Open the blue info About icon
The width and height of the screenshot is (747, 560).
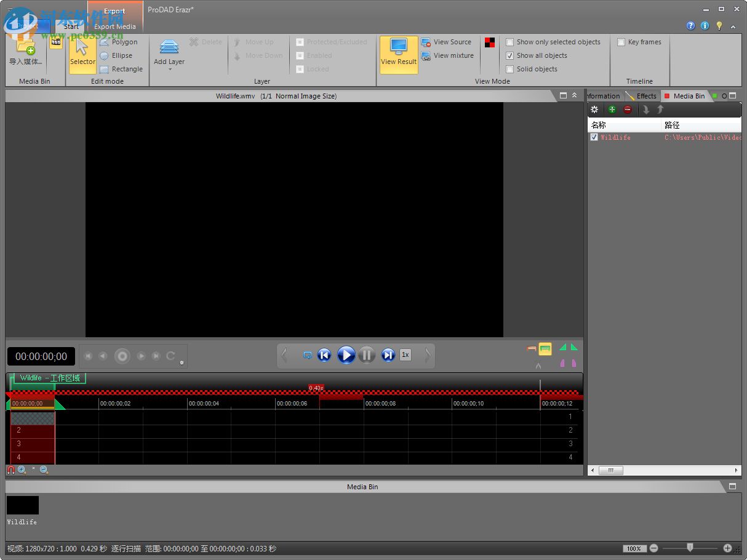click(705, 26)
